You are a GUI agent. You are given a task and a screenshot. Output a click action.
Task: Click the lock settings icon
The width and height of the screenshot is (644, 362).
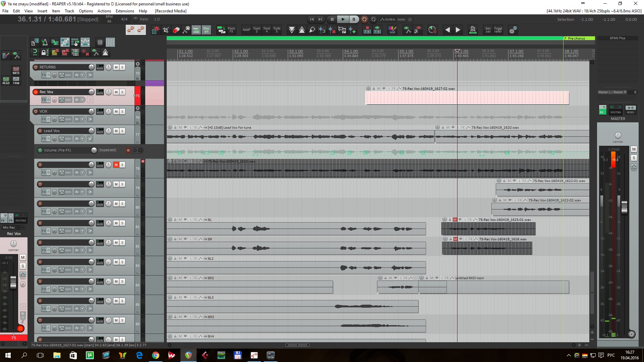45,52
